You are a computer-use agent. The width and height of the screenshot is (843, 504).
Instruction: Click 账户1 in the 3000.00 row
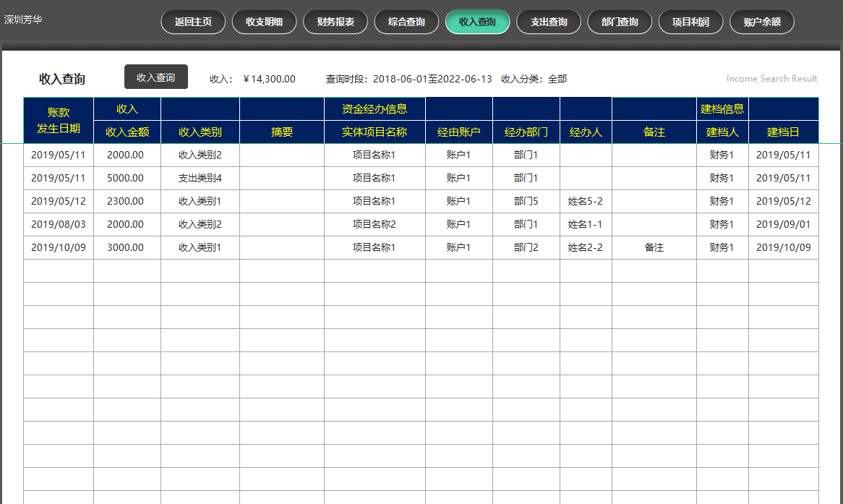click(x=458, y=247)
